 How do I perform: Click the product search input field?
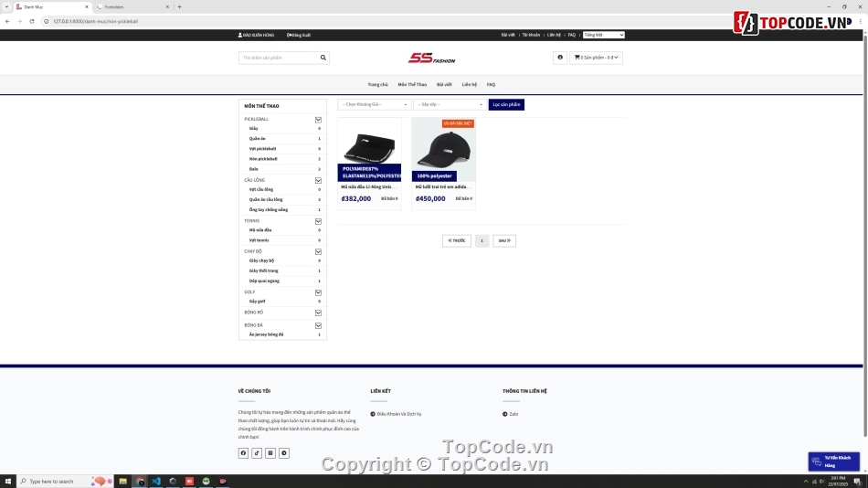[x=278, y=58]
